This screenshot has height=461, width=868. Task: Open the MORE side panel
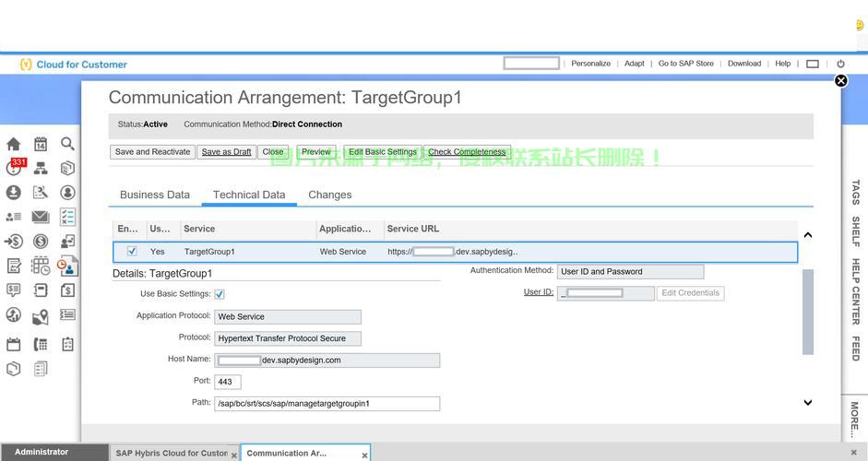tap(854, 420)
